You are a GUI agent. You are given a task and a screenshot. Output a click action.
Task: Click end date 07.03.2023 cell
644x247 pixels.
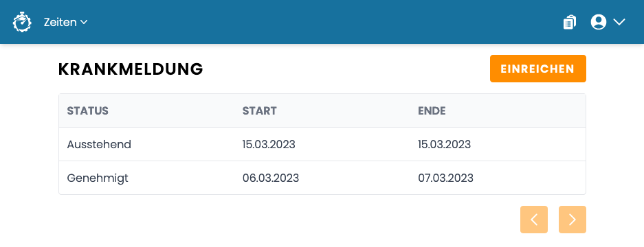445,178
